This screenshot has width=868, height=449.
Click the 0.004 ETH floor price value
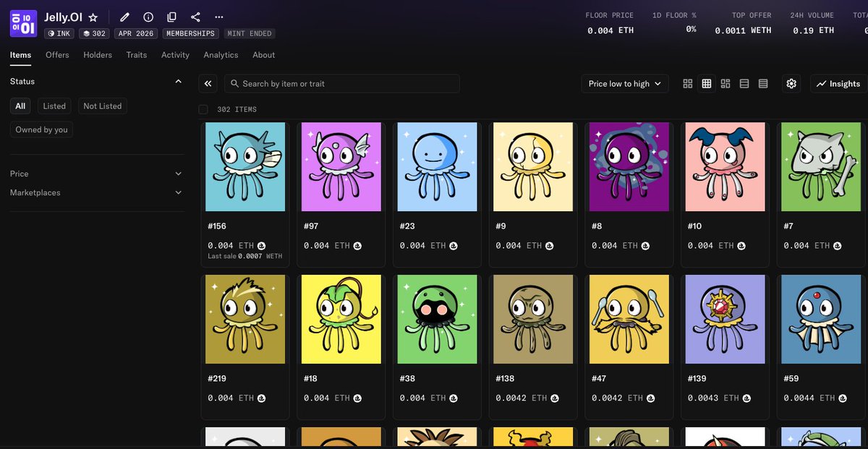pos(610,30)
